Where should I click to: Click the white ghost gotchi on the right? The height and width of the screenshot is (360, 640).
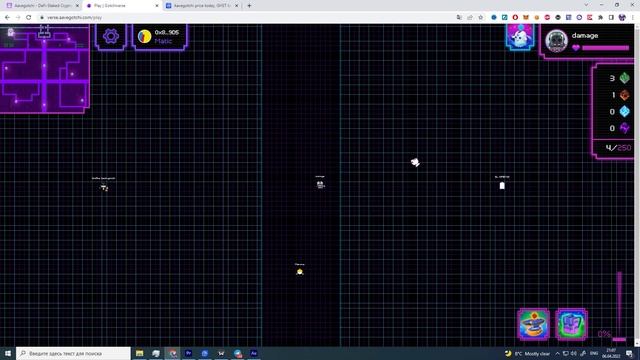[x=502, y=186]
